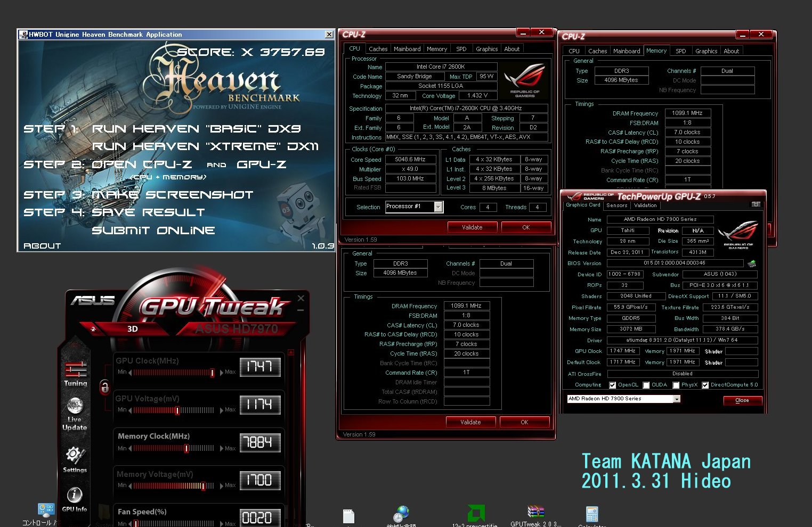
Task: Click the Max arrow for GPU Clock
Action: pyautogui.click(x=221, y=372)
